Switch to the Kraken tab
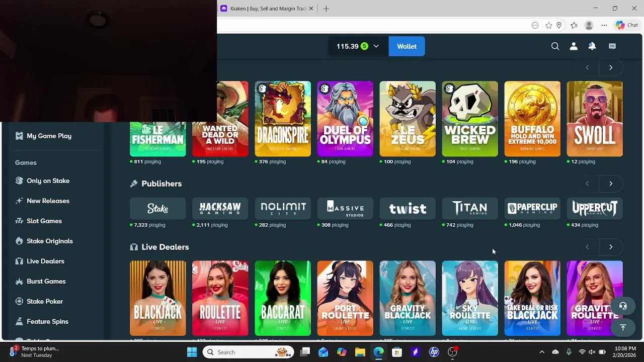Screen dimensions: 644x362 [x=267, y=9]
